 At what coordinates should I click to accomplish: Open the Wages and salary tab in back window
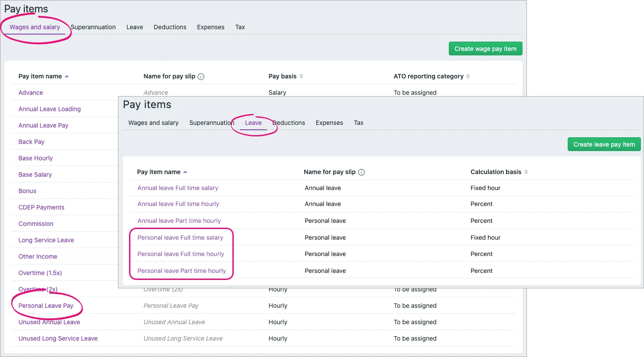(x=35, y=27)
